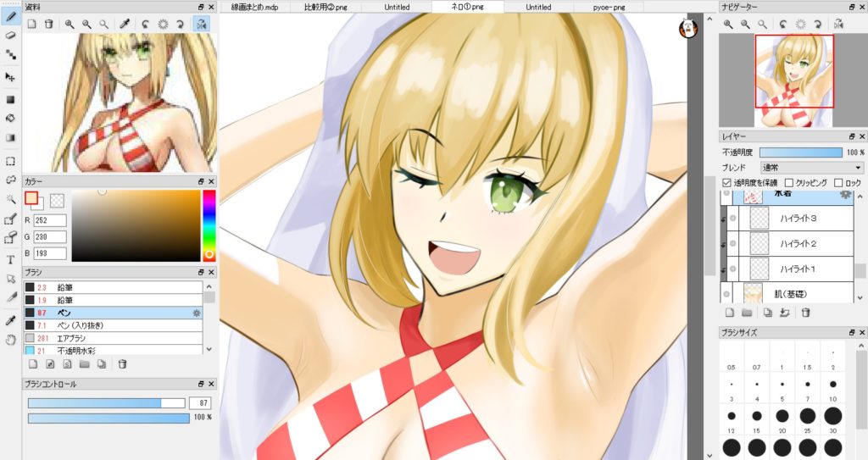
Task: Enable the ロック layer checkbox
Action: [x=838, y=183]
